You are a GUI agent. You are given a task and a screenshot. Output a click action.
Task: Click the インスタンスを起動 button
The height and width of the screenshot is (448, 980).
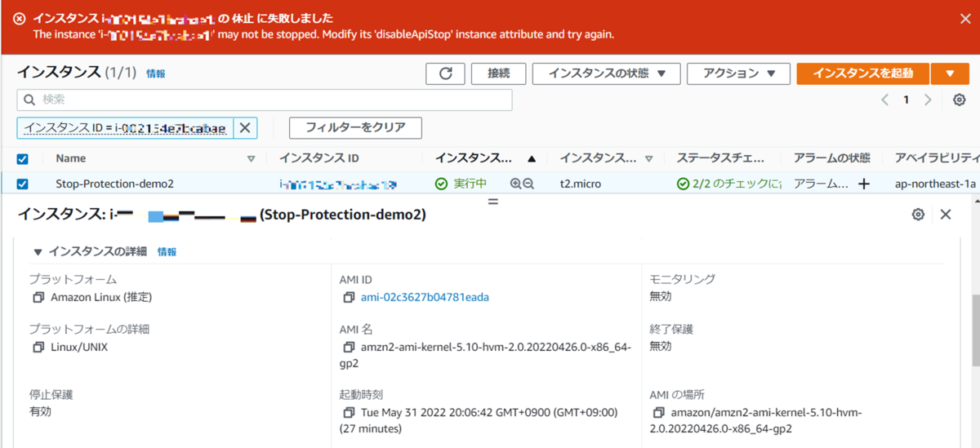click(x=862, y=73)
